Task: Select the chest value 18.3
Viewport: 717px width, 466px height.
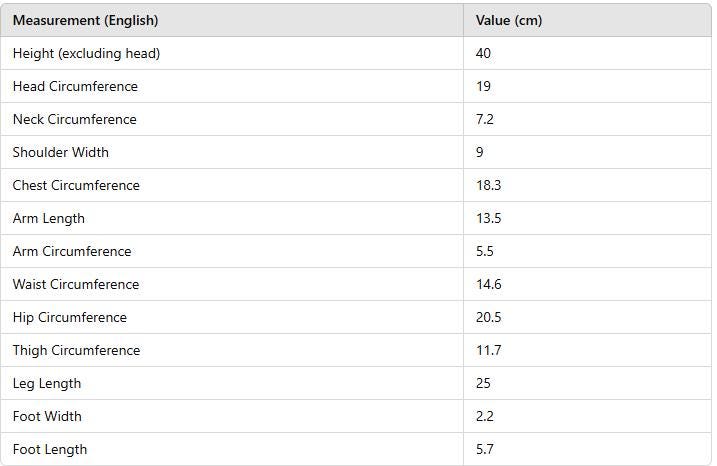Action: (x=489, y=185)
